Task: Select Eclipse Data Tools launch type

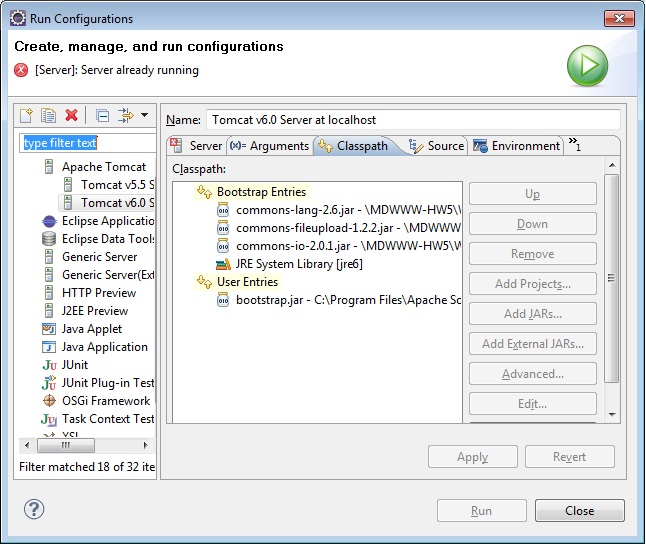Action: coord(108,239)
